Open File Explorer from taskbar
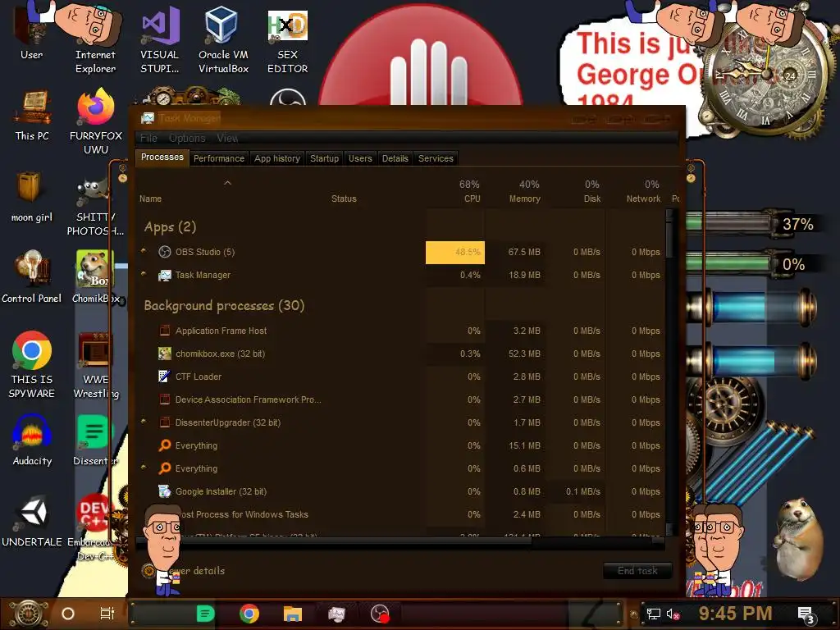The height and width of the screenshot is (630, 840). click(x=293, y=614)
